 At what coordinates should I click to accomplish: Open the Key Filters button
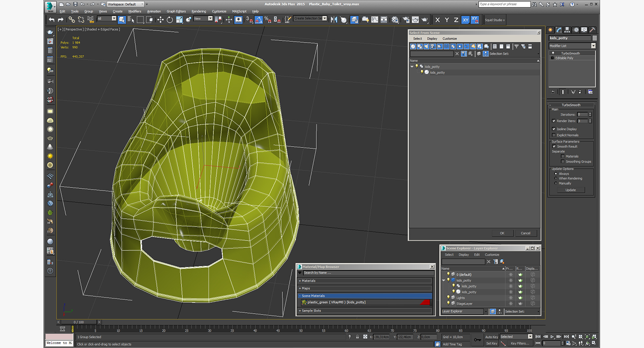520,343
